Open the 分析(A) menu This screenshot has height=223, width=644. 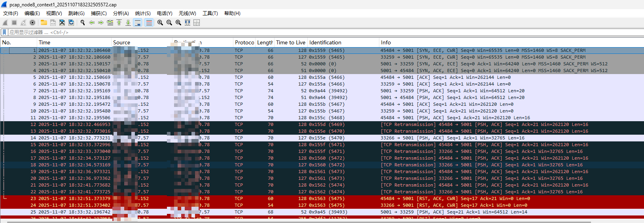121,13
